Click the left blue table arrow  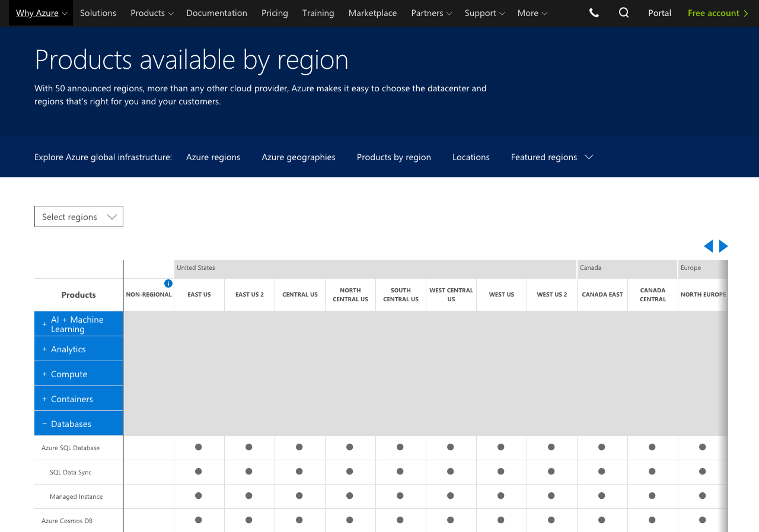pyautogui.click(x=708, y=246)
